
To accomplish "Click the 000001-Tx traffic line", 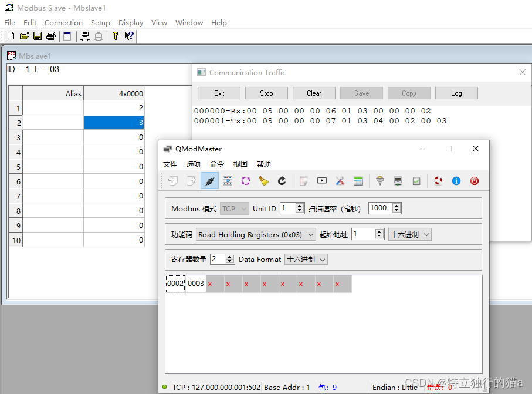I will pyautogui.click(x=320, y=121).
